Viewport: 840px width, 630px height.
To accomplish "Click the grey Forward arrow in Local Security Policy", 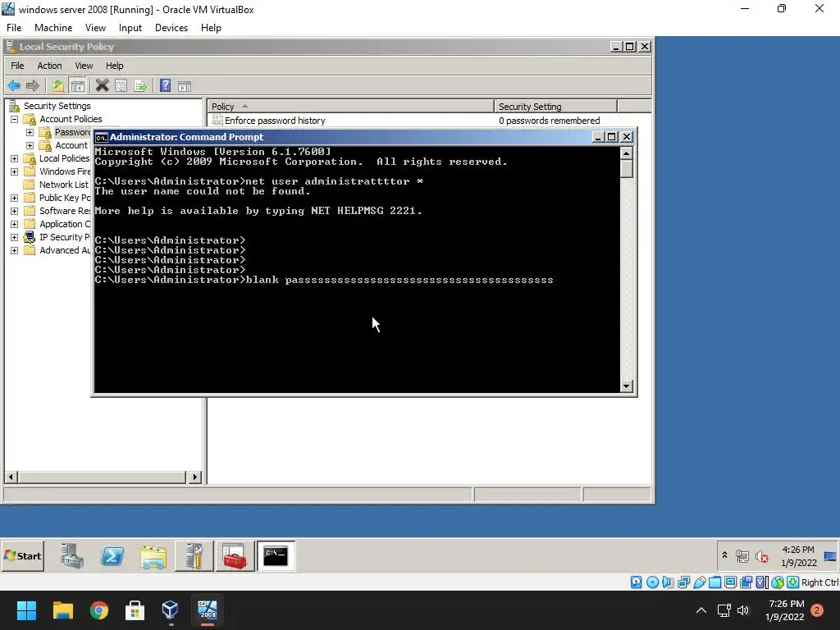I will [x=33, y=85].
